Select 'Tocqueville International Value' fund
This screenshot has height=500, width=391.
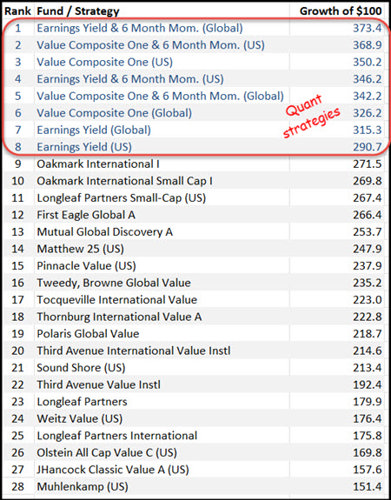(117, 300)
